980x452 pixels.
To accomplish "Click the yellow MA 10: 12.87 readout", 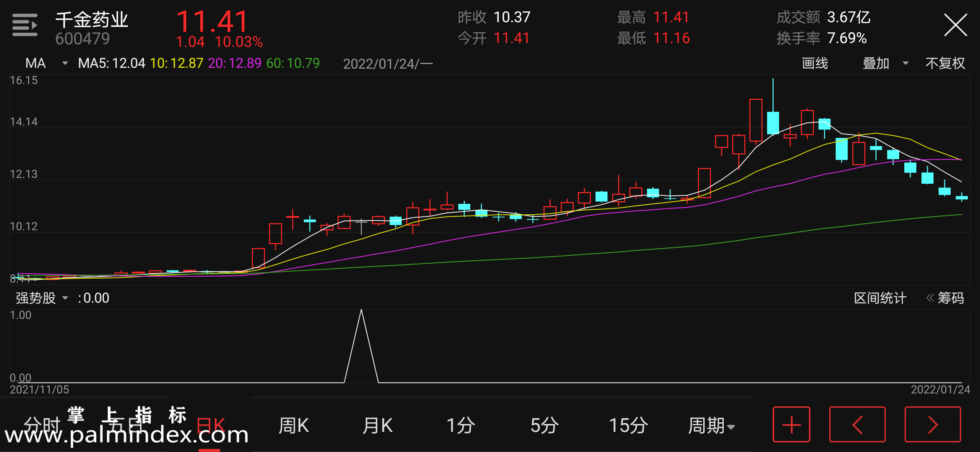I will pyautogui.click(x=177, y=63).
